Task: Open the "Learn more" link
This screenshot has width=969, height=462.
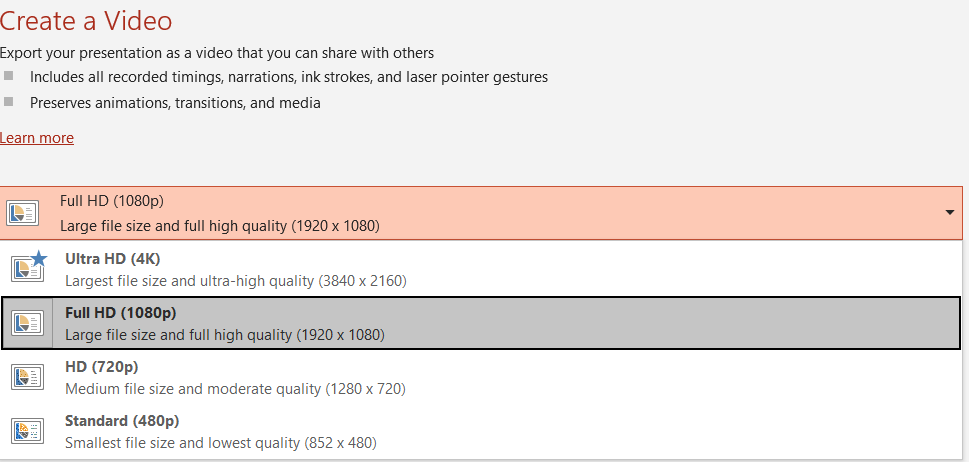Action: coord(37,138)
